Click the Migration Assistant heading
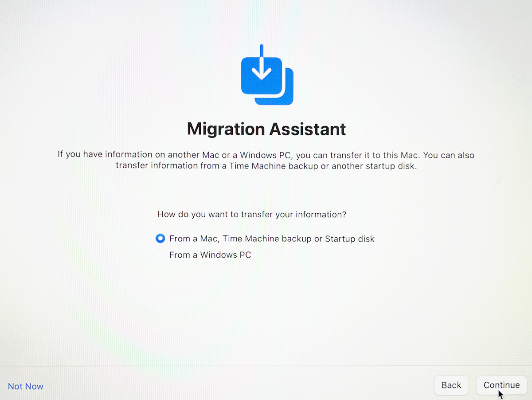This screenshot has height=400, width=532. 266,129
